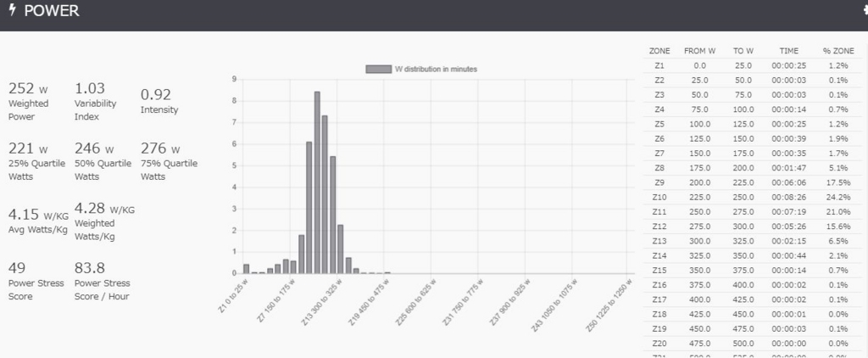Click the Z13 zone row label
This screenshot has height=358, width=868.
click(x=659, y=241)
